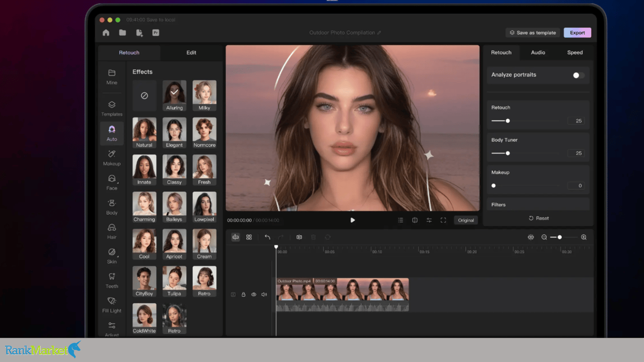
Task: Apply the Charming effect
Action: [x=144, y=207]
